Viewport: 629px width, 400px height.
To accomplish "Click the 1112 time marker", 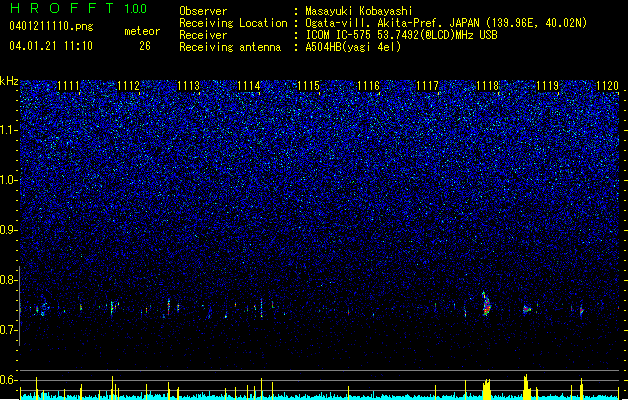I will (128, 86).
